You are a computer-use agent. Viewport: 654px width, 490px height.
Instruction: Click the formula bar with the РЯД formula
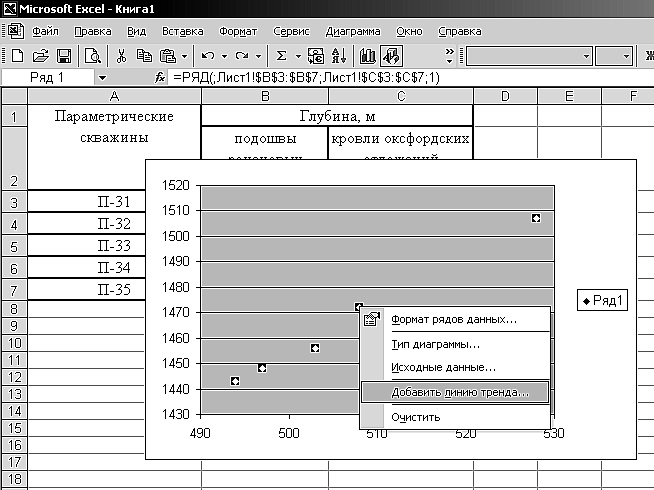coord(409,78)
